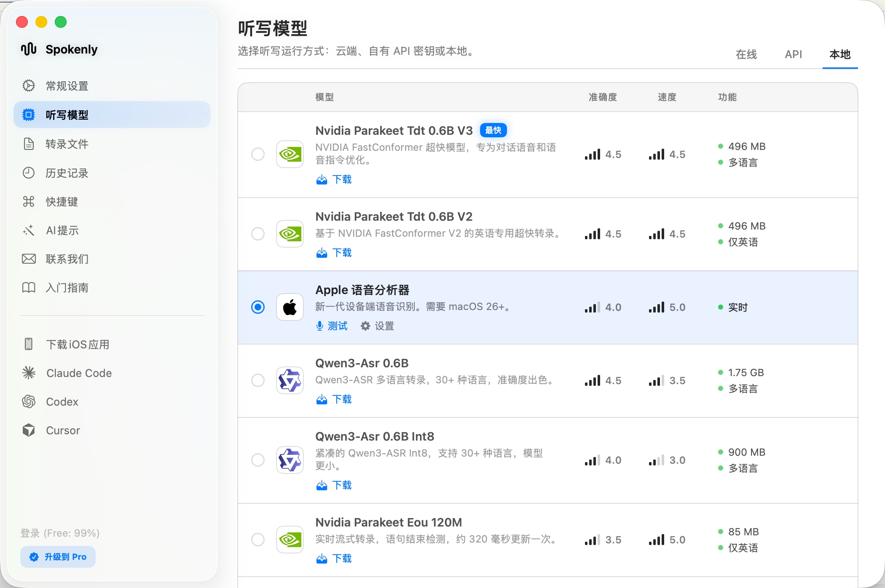Click the 转录文件 document icon

[x=29, y=144]
